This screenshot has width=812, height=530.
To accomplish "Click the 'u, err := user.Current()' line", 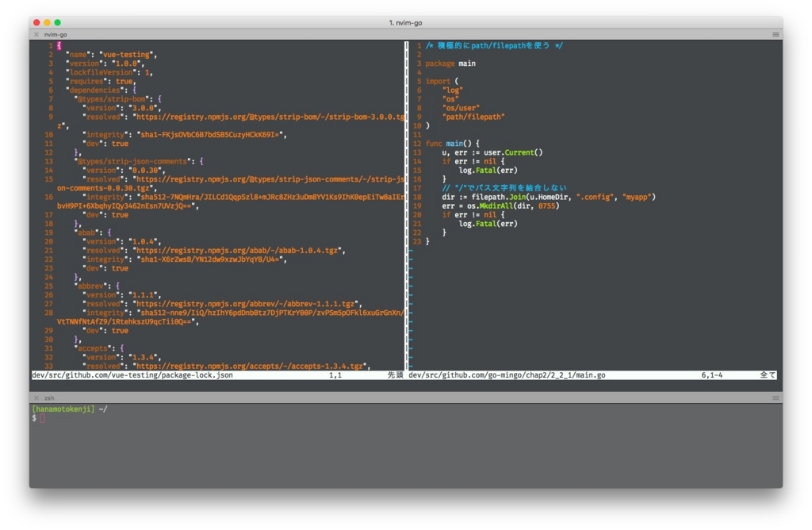I will [x=492, y=152].
